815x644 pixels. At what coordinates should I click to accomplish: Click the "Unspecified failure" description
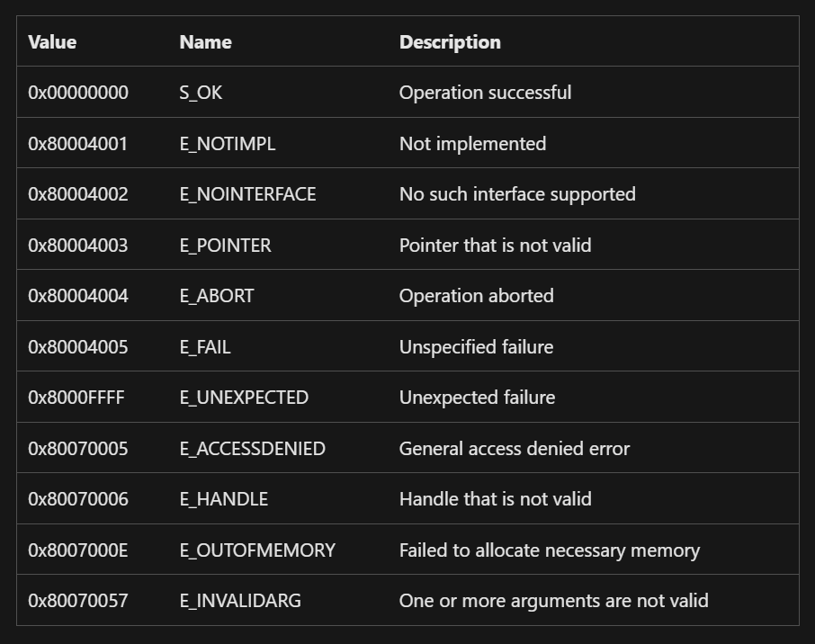[476, 347]
